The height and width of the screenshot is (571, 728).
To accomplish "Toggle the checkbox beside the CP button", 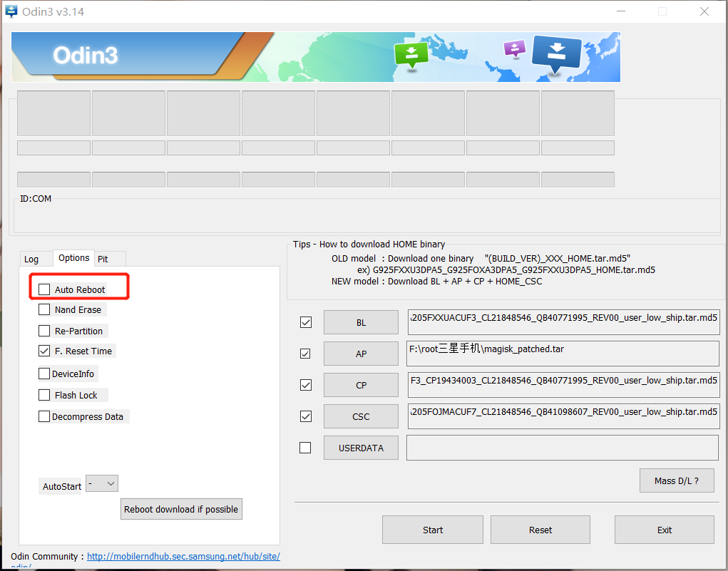I will point(305,385).
